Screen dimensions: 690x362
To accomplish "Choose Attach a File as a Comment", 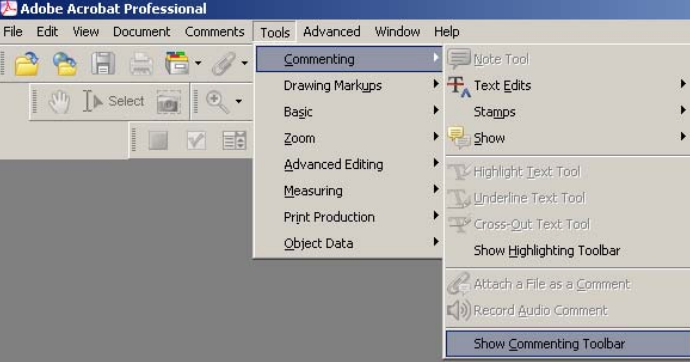I will pos(568,284).
